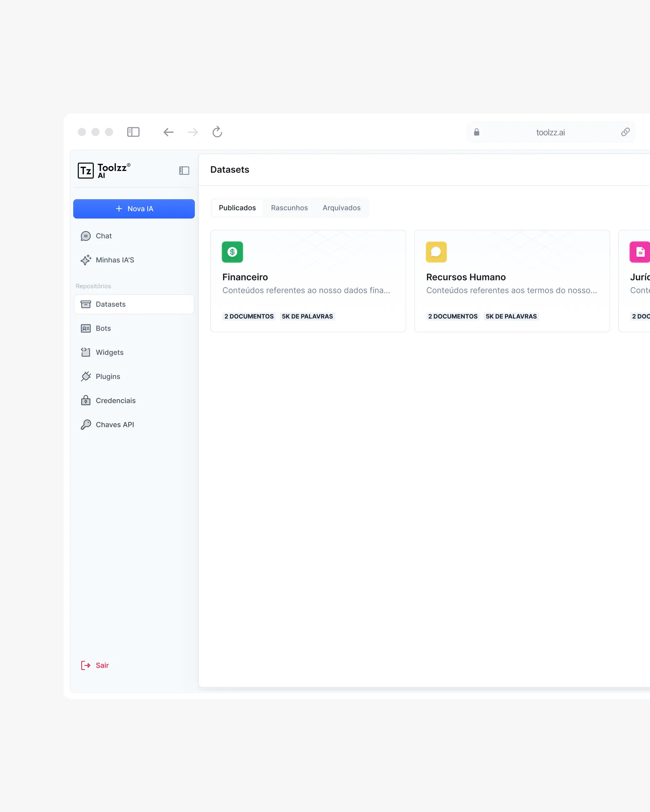Open the Bots section
This screenshot has height=812, width=650.
point(103,329)
